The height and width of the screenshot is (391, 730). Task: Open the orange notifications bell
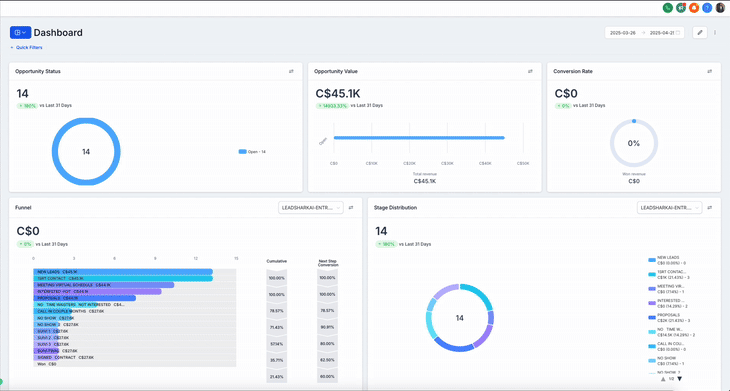coord(694,8)
